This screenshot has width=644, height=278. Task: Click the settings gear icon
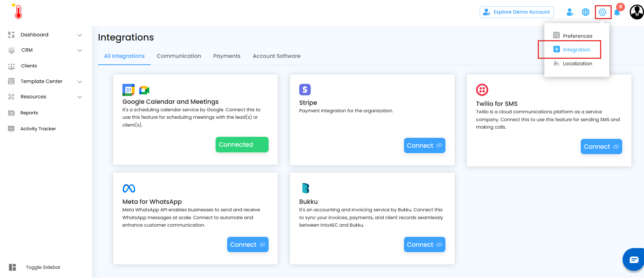(603, 12)
